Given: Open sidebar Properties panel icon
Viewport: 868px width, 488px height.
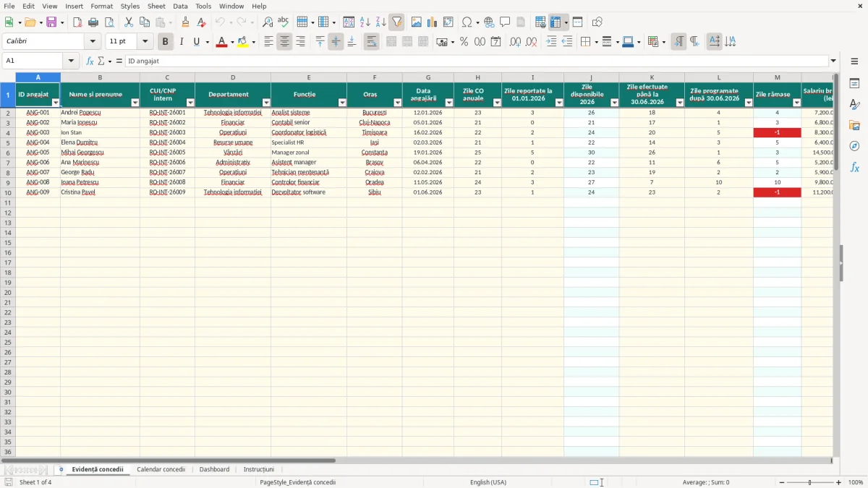Looking at the screenshot, I should pyautogui.click(x=854, y=83).
